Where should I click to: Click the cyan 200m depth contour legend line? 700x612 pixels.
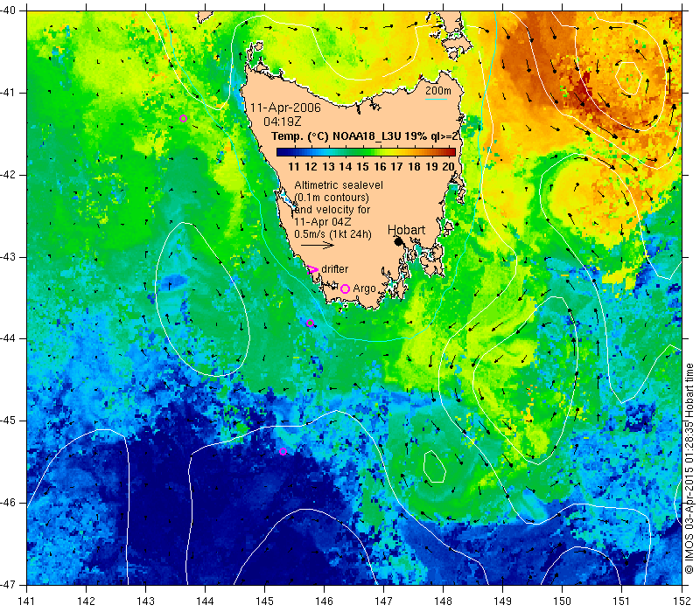pyautogui.click(x=436, y=99)
